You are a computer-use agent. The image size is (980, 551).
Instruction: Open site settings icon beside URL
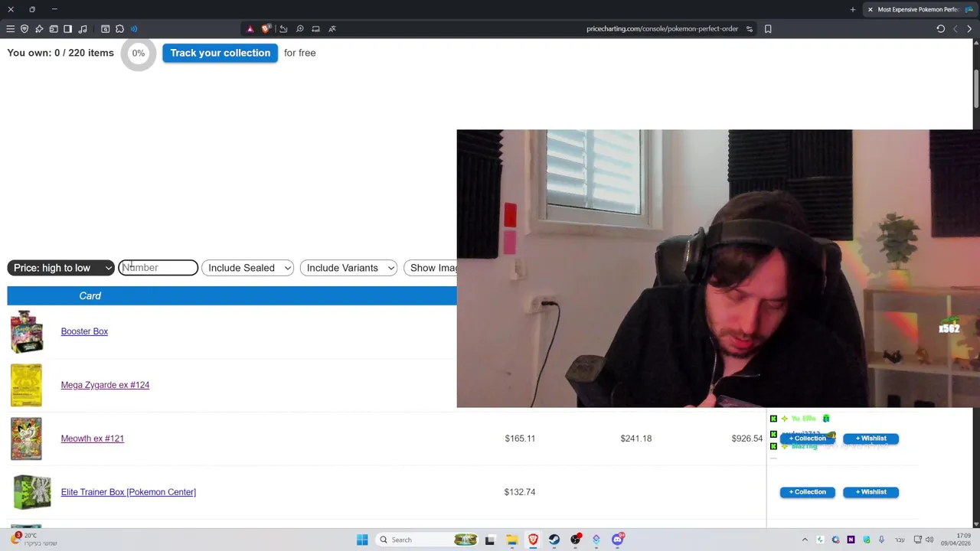point(750,29)
